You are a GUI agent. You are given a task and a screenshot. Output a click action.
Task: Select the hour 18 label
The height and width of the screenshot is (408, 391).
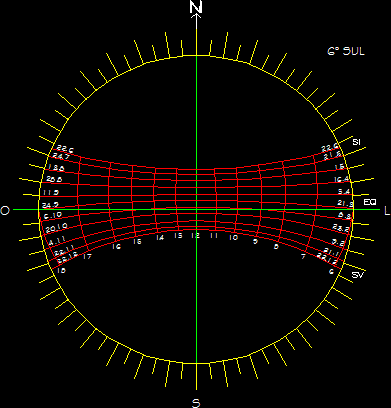click(61, 271)
